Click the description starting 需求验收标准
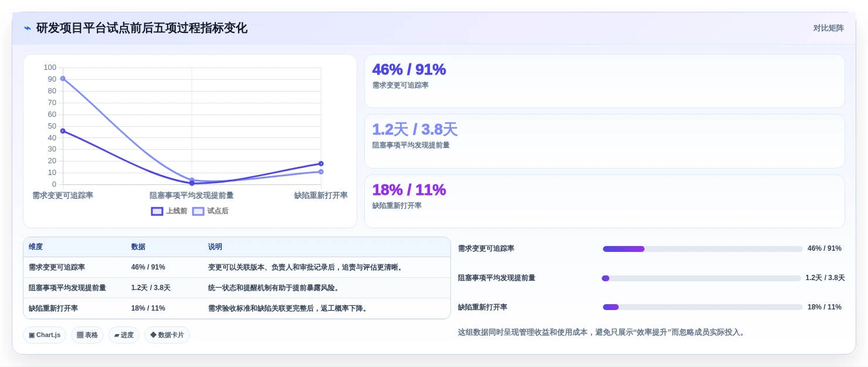Screen dimensions: 868x367 pos(289,308)
